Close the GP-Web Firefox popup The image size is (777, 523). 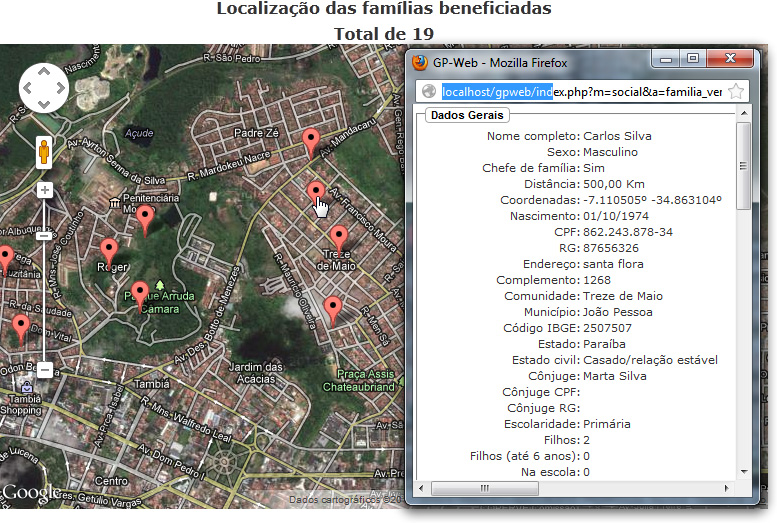coord(730,59)
